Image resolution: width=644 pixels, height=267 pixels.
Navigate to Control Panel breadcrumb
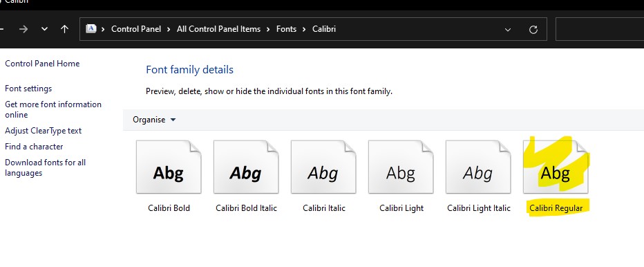pyautogui.click(x=136, y=29)
